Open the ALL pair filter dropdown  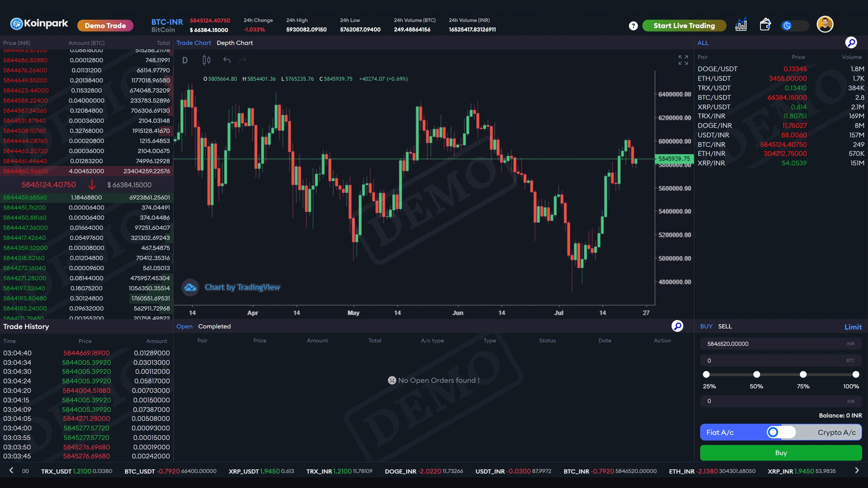coord(703,43)
